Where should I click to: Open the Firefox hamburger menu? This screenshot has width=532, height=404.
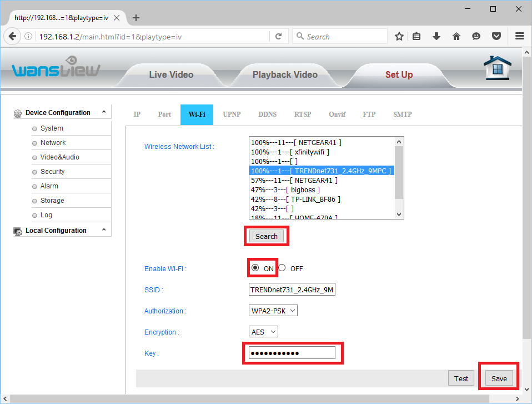click(x=520, y=37)
